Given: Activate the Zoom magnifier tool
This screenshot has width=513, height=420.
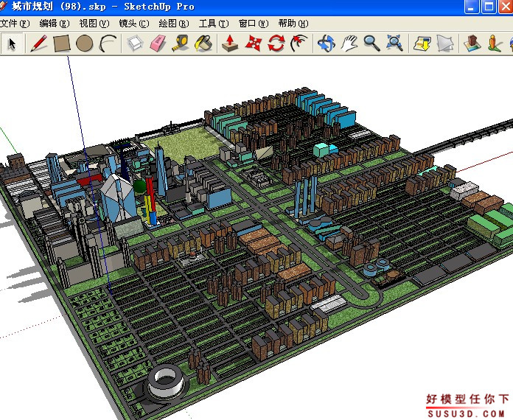Looking at the screenshot, I should point(372,43).
